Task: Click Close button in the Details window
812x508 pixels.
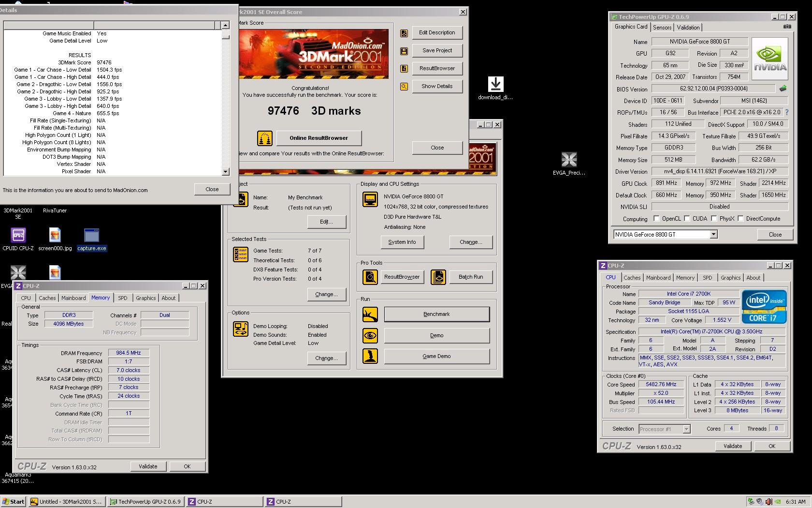Action: [x=212, y=189]
